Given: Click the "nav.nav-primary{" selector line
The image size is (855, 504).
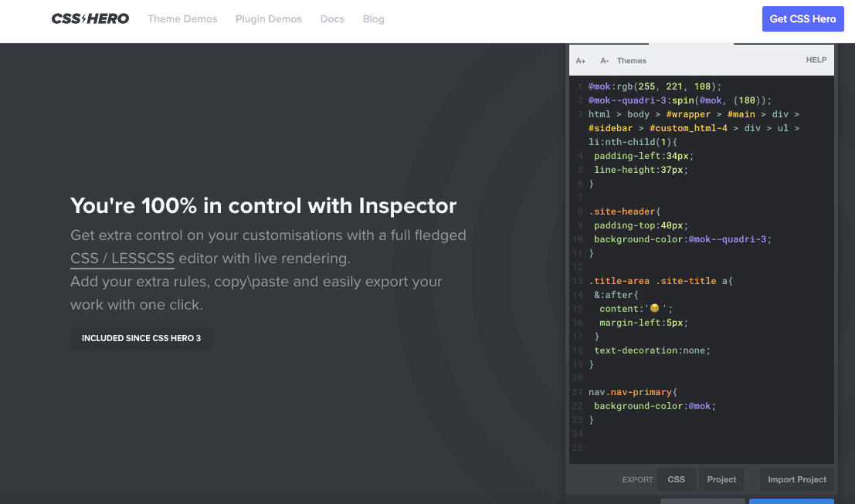Looking at the screenshot, I should click(x=633, y=392).
